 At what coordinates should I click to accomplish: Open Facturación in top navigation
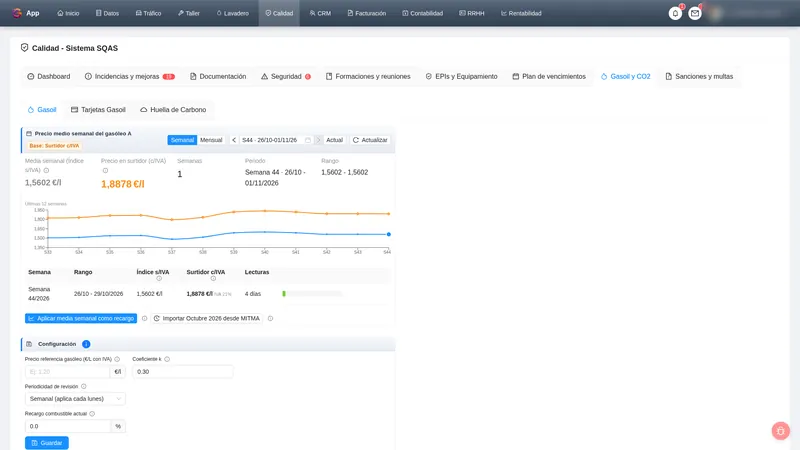(366, 13)
